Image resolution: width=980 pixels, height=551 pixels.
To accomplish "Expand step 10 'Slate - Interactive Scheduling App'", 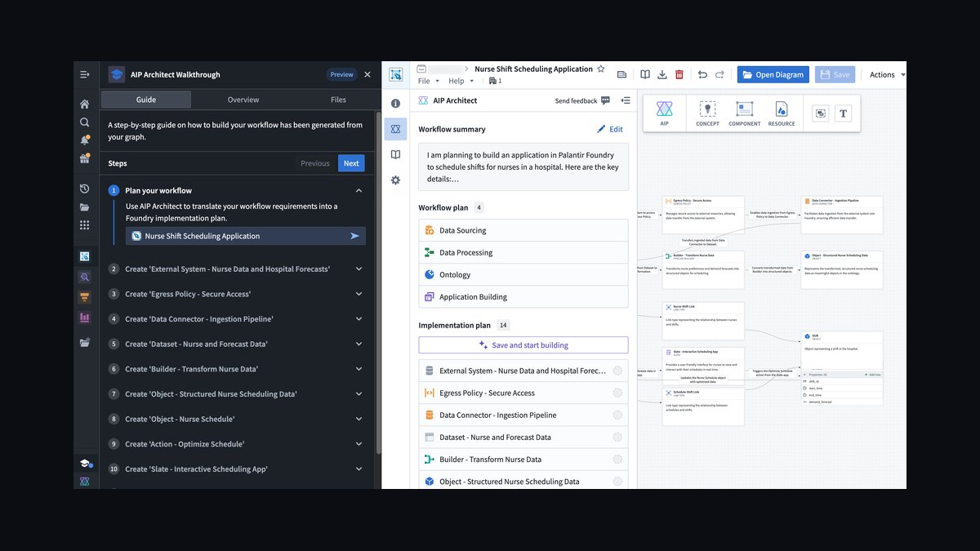I will 359,469.
